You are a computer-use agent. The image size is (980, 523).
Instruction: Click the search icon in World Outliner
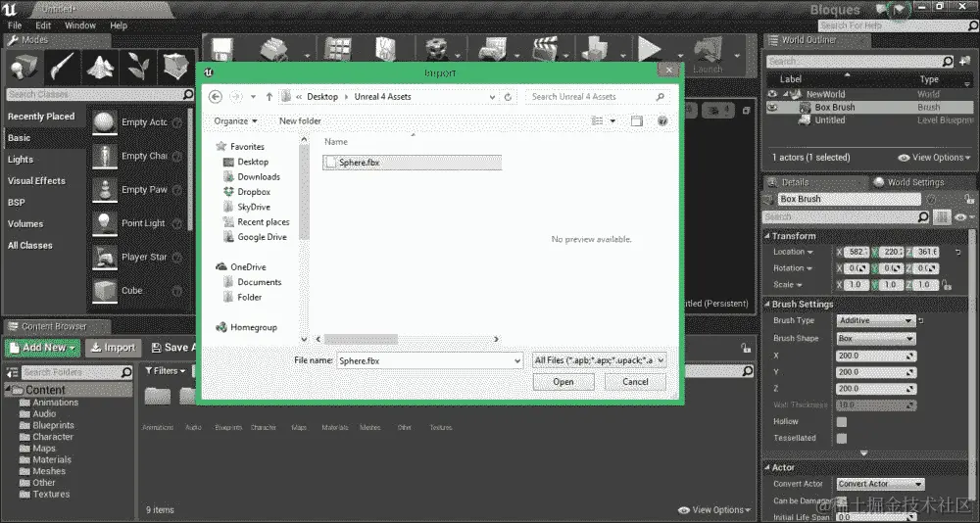(x=948, y=62)
